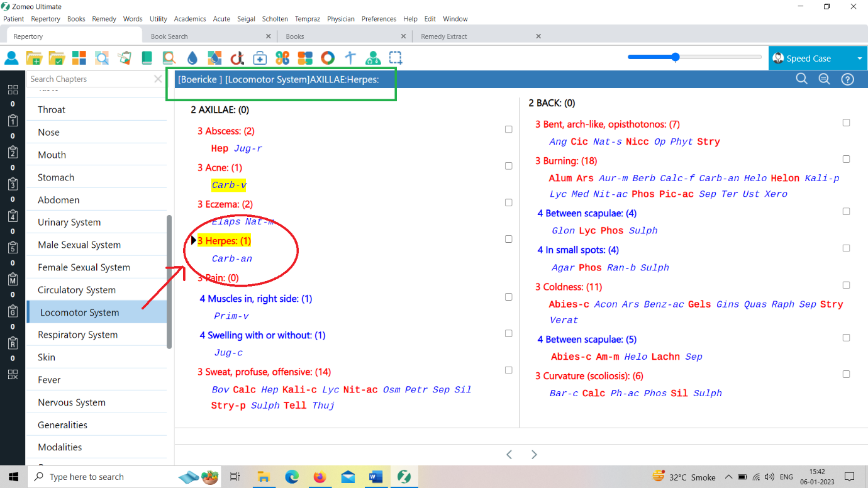Open the Respiratory System chapter
Image resolution: width=868 pixels, height=488 pixels.
tap(77, 335)
